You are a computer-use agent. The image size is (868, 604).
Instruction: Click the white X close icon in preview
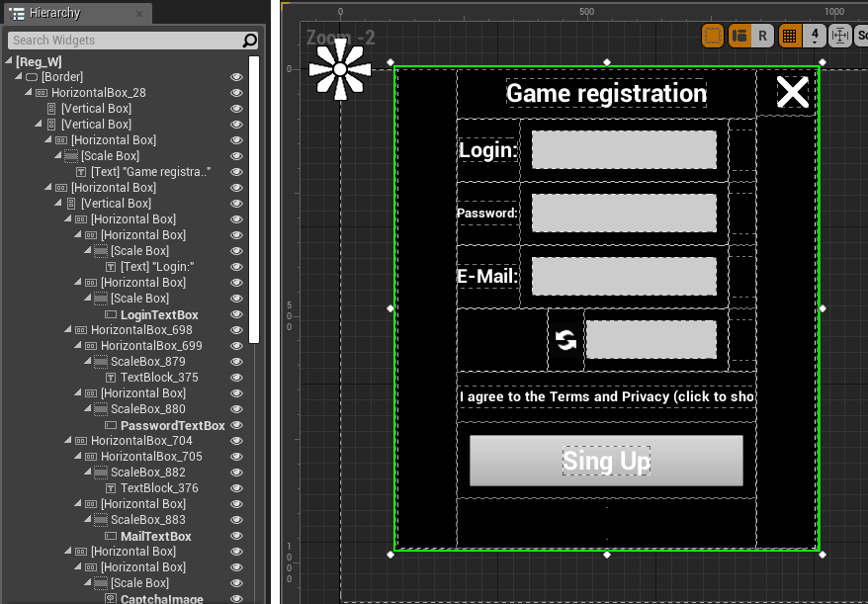(x=793, y=92)
